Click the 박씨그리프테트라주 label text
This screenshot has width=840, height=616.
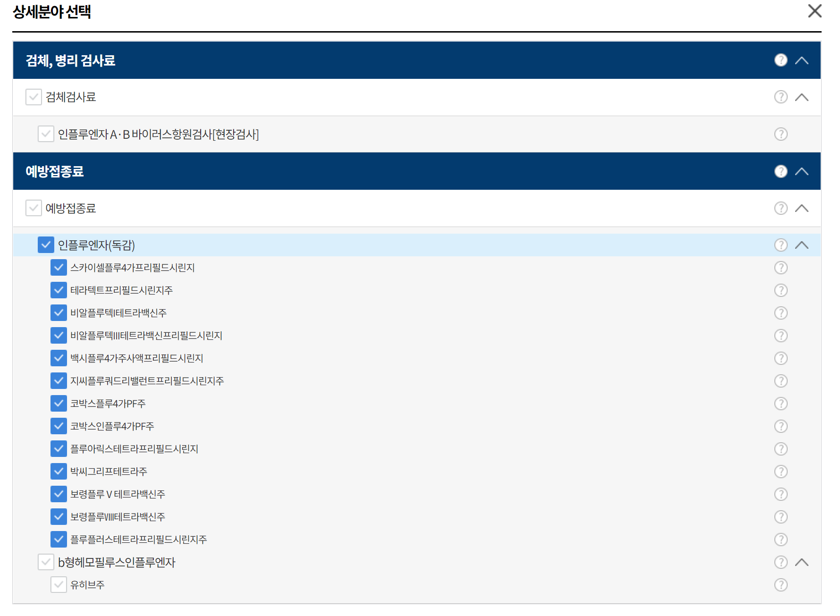tap(109, 472)
